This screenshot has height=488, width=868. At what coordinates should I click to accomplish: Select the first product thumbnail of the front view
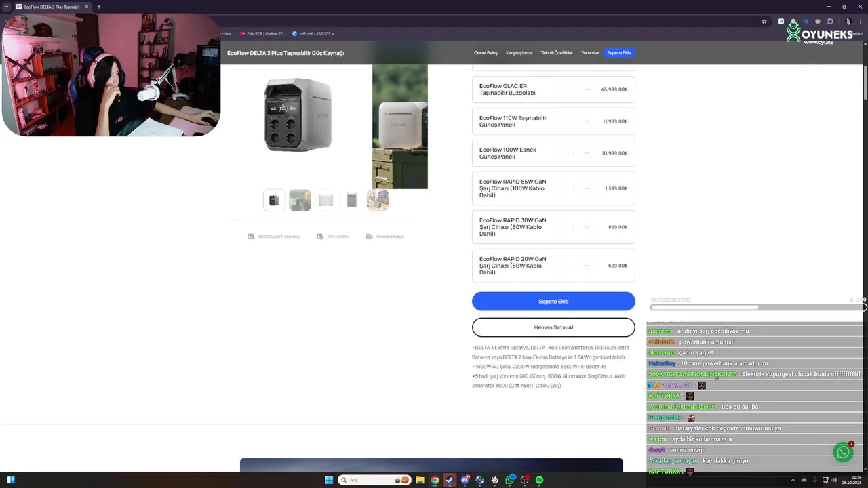[x=274, y=201]
